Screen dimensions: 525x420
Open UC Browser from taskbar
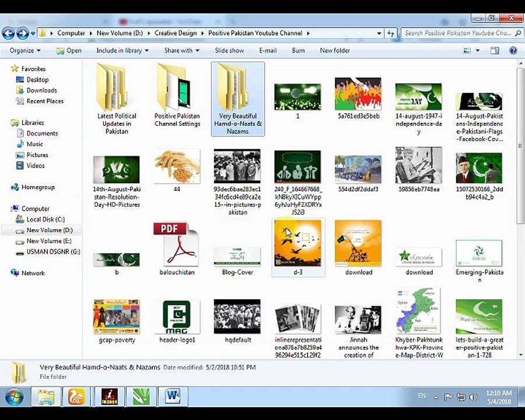[x=76, y=397]
